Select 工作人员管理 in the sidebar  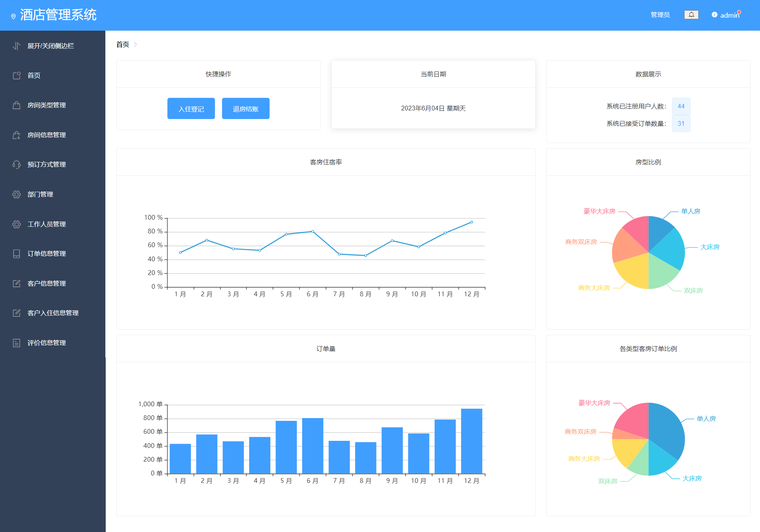(x=46, y=224)
